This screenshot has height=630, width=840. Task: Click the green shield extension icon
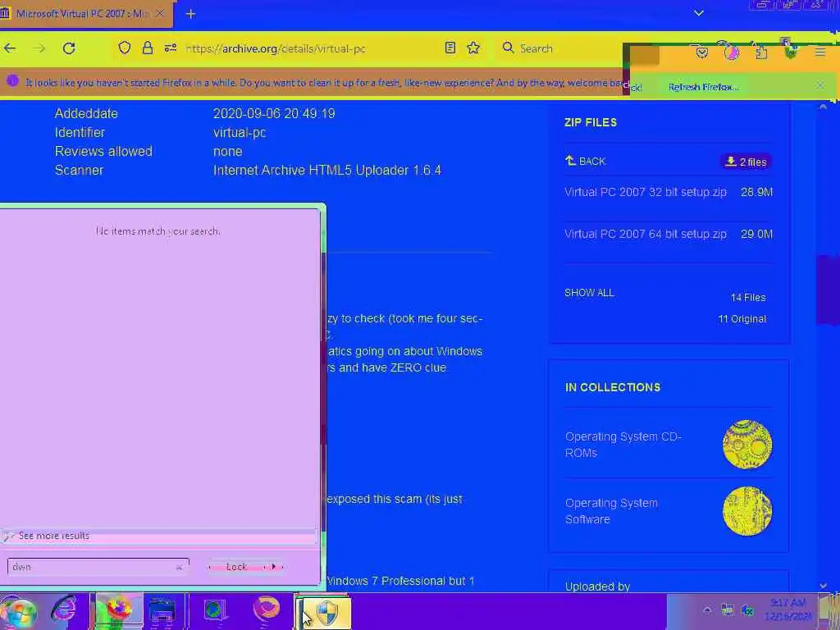[791, 52]
